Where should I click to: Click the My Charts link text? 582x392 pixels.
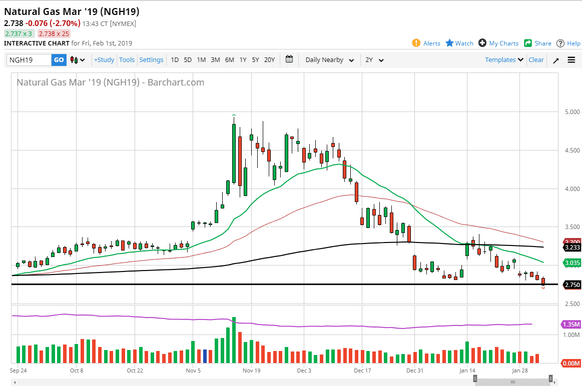503,43
